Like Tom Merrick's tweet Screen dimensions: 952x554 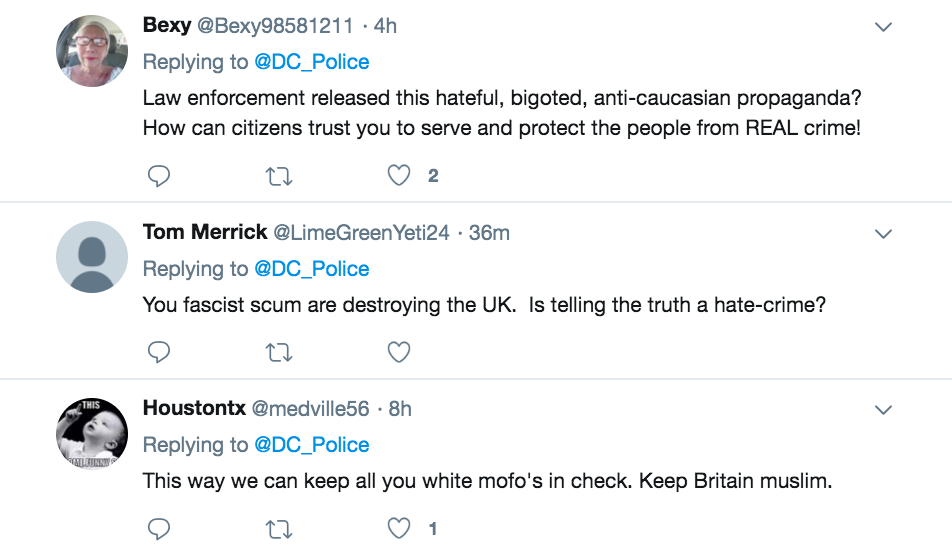pyautogui.click(x=399, y=352)
